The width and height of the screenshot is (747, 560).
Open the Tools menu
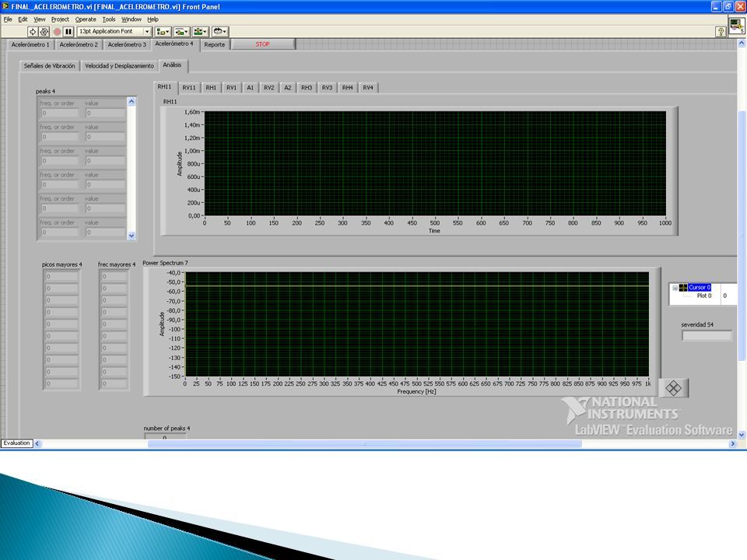point(109,19)
